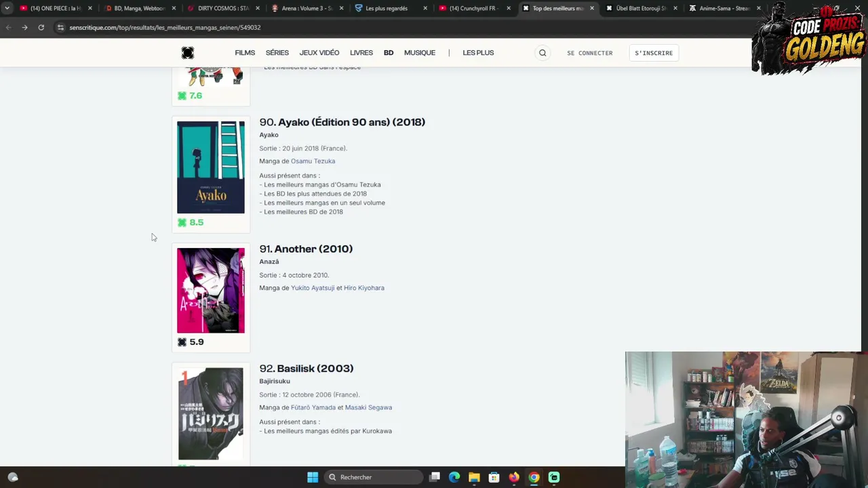Close the Arena : Volume 3 tab
868x488 pixels.
tap(341, 8)
